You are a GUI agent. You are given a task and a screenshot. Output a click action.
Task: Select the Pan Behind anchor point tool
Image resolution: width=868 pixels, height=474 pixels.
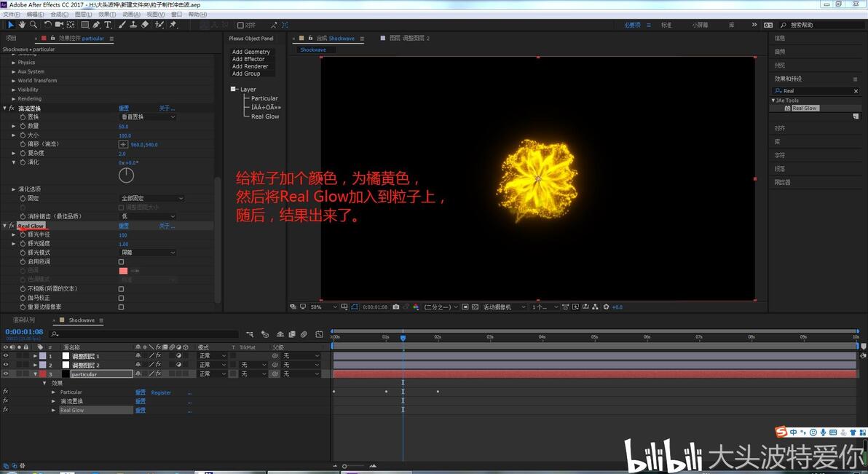[71, 25]
